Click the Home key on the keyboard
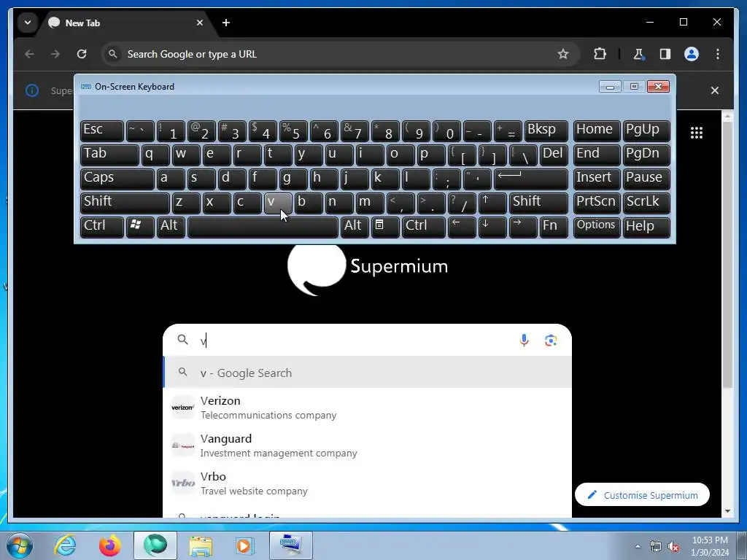 597,131
